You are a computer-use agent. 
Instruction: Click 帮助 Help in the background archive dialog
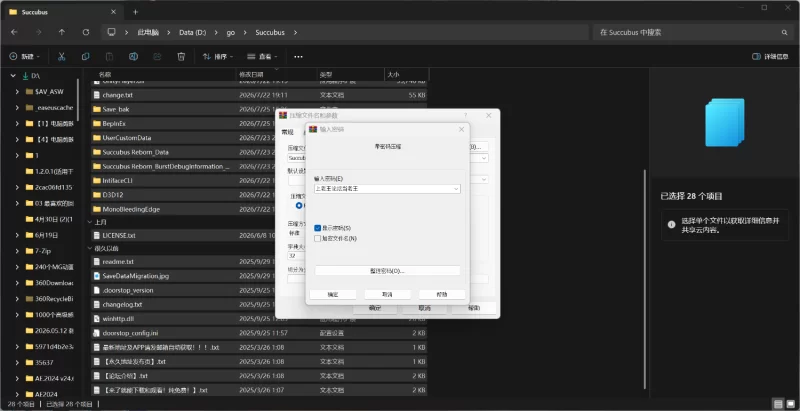[473, 308]
